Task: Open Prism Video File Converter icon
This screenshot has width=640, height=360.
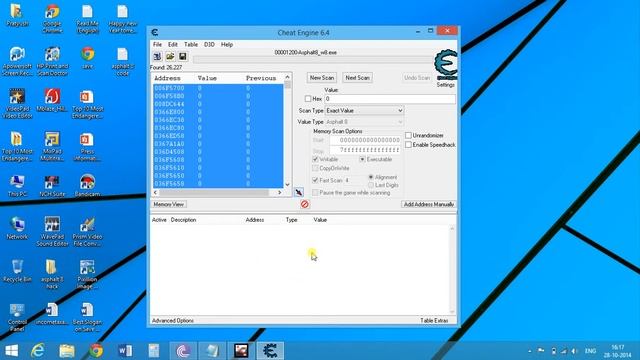Action: coord(87,231)
